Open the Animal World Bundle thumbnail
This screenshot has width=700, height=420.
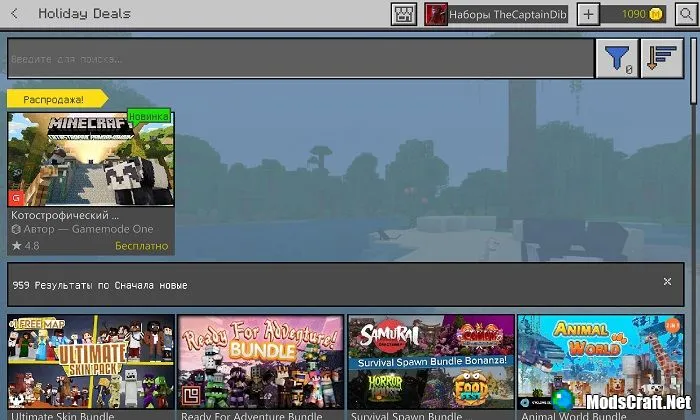(x=601, y=362)
